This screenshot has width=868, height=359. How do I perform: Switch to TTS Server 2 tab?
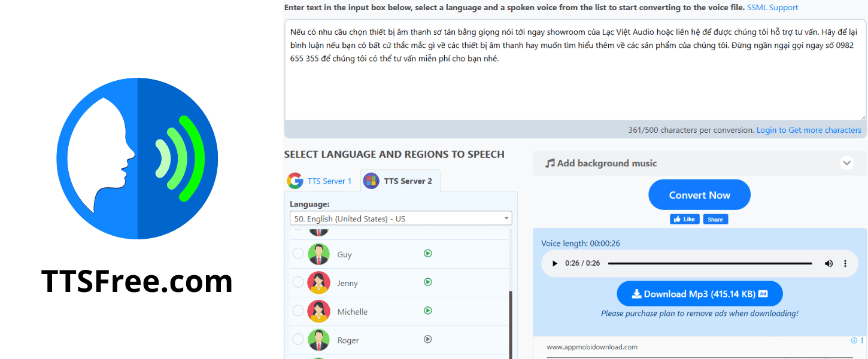(400, 181)
